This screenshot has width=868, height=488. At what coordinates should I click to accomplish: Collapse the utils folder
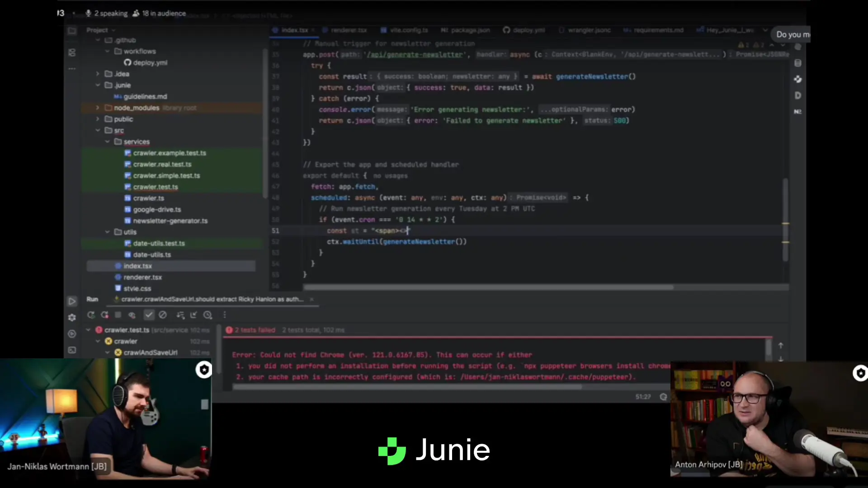107,232
